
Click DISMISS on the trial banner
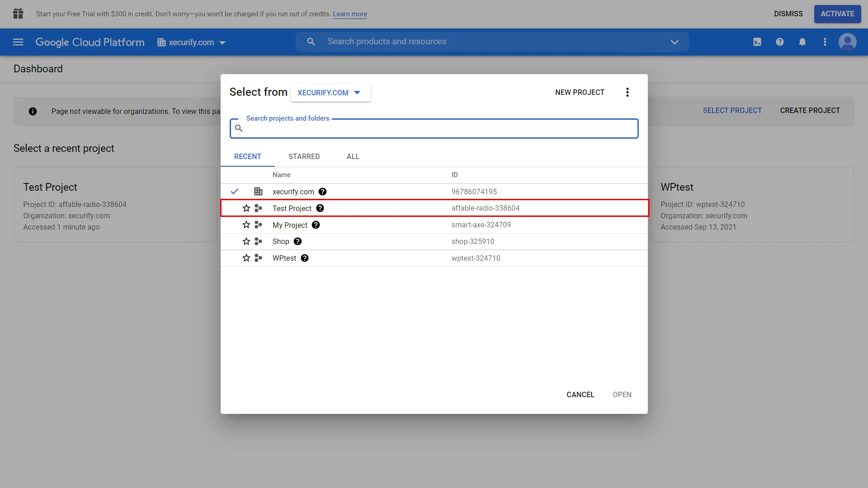tap(788, 14)
